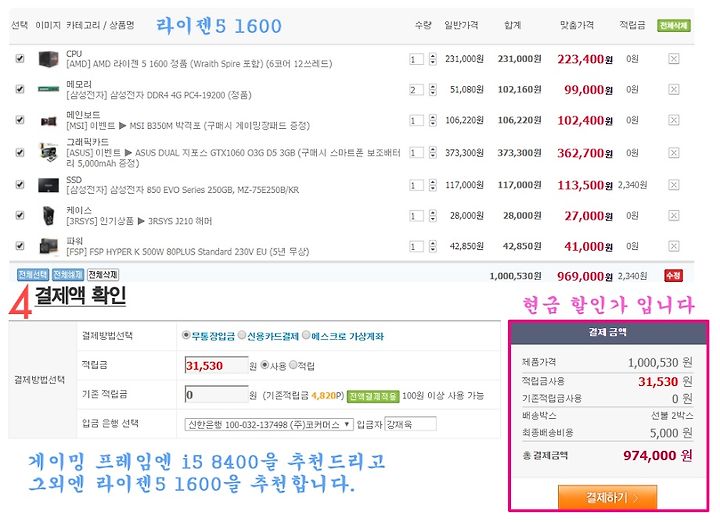This screenshot has width=720, height=522.
Task: Remove the CPU row with its X icon
Action: click(673, 59)
